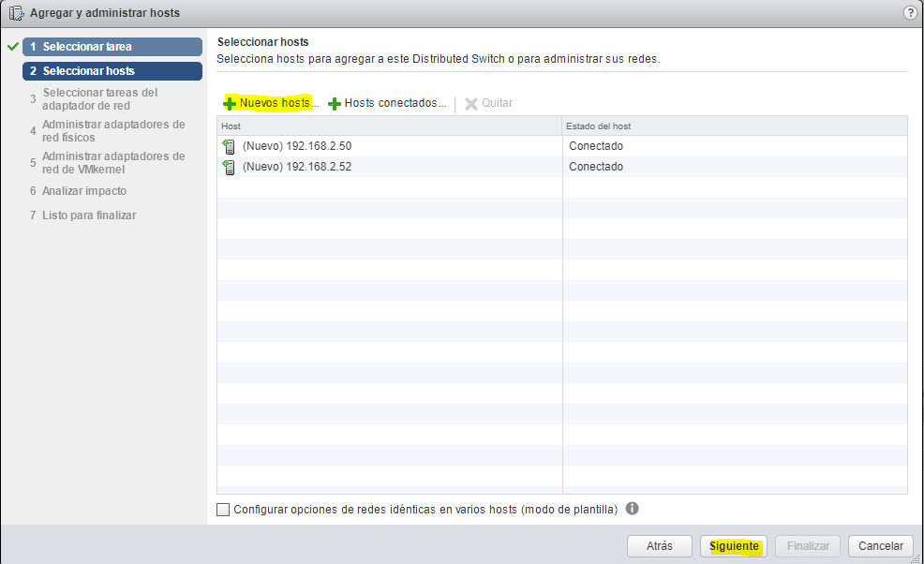Select the Conectado status of 192.168.2.50
Screen dimensions: 924x564
click(x=596, y=146)
